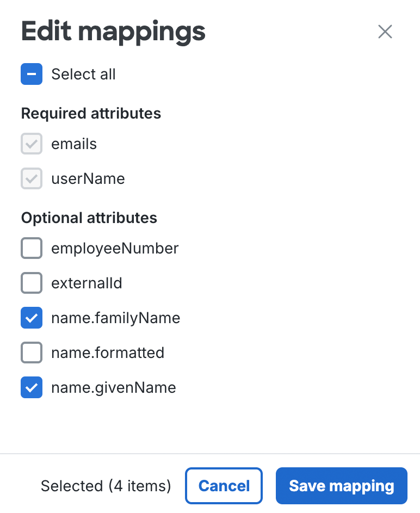Click the externalId label text
This screenshot has width=420, height=513.
pos(87,283)
